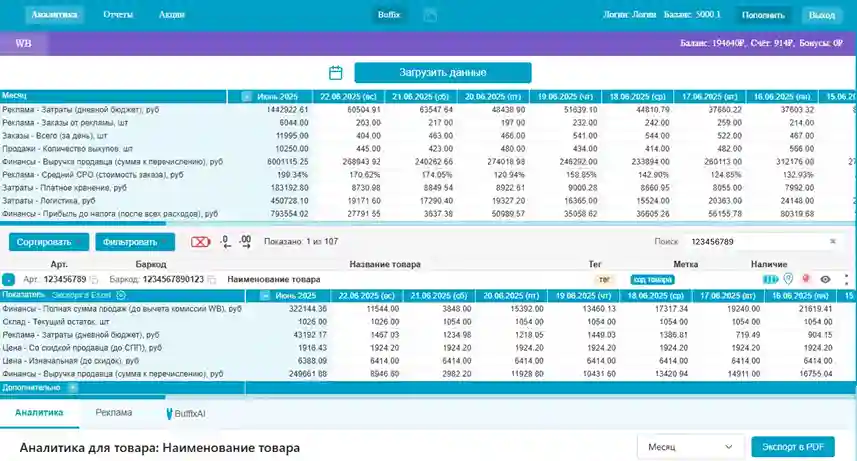This screenshot has height=461, width=857.
Task: Click the stock availability battery icon
Action: [770, 280]
